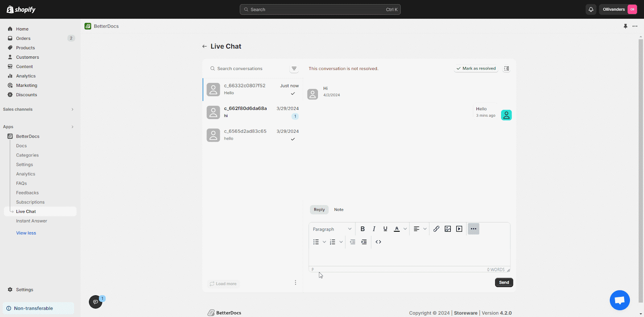Open the Paragraph format dropdown
Image resolution: width=644 pixels, height=317 pixels.
point(332,229)
